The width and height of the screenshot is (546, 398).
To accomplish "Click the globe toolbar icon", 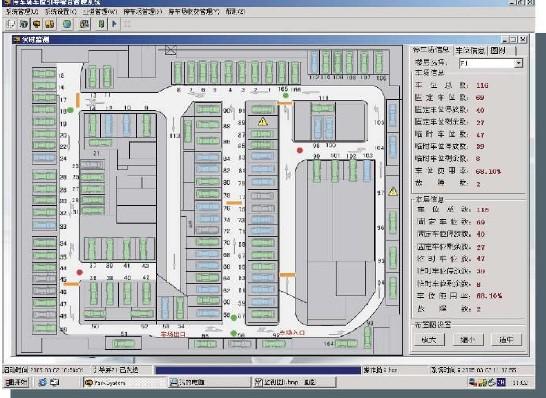I will pyautogui.click(x=67, y=24).
